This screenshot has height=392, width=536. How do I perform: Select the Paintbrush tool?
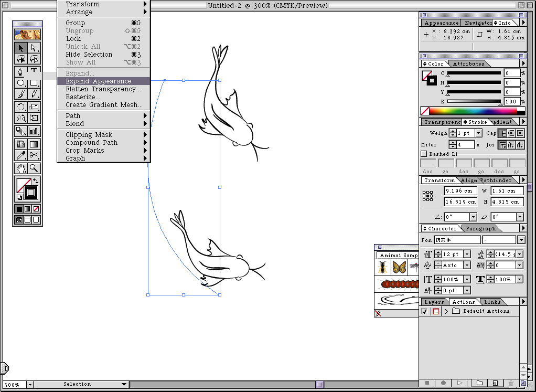21,94
